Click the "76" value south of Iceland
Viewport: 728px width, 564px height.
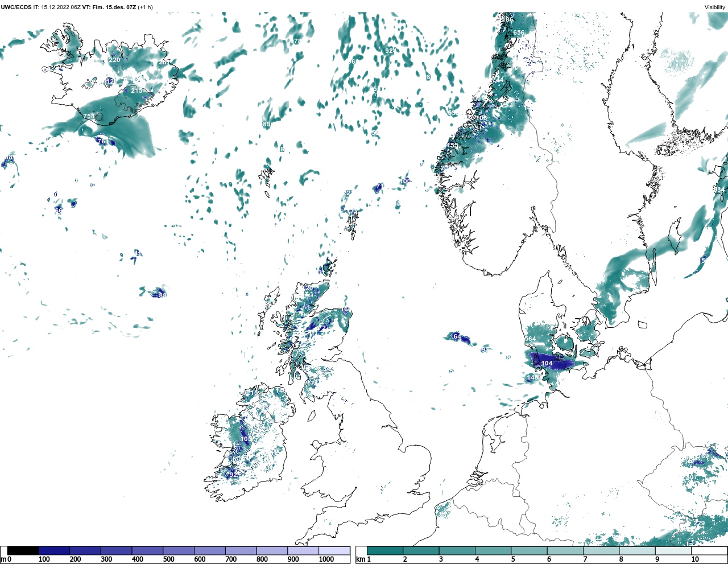coord(101,141)
